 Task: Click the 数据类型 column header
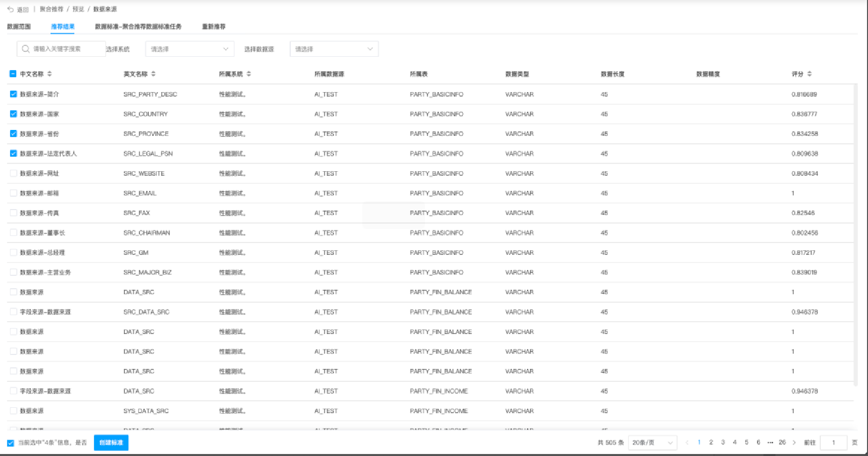click(x=517, y=74)
